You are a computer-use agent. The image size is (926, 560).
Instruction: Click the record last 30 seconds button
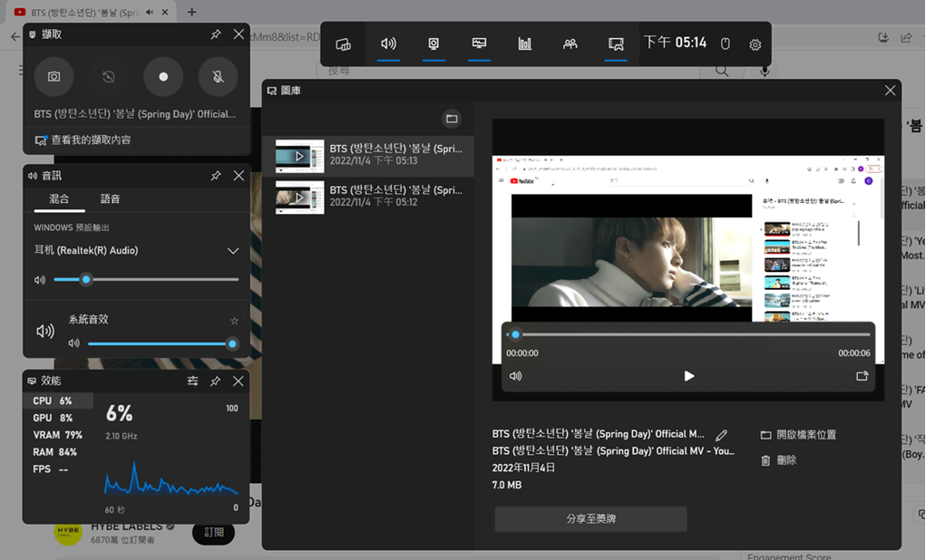click(x=109, y=77)
